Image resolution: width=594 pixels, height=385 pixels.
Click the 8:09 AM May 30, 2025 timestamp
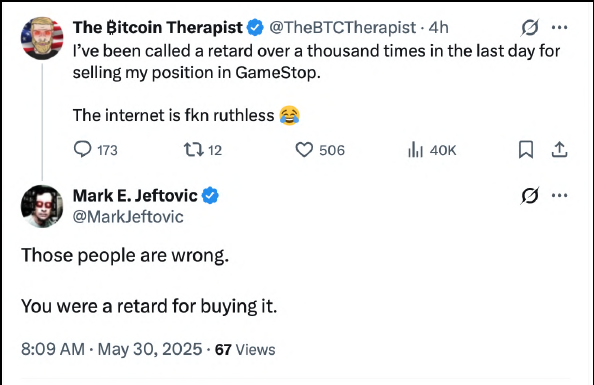coord(112,349)
